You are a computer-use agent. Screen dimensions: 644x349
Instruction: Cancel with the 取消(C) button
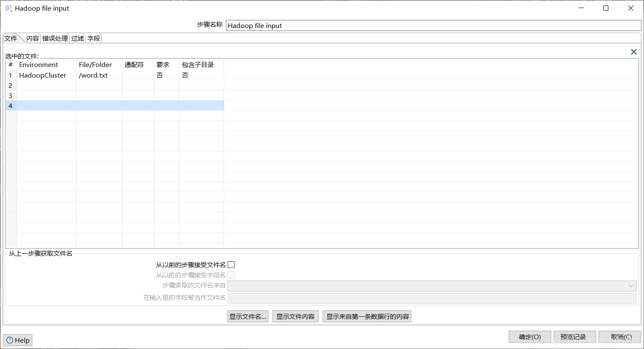620,337
